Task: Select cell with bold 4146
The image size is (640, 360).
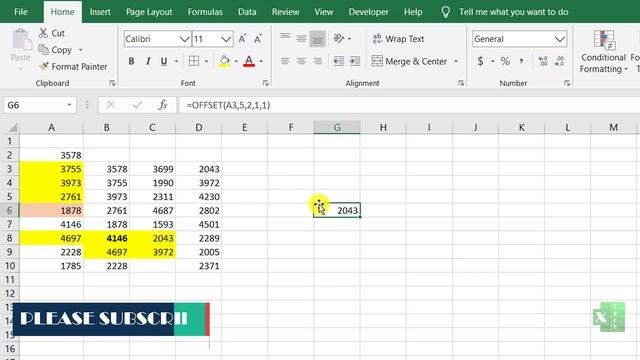Action: click(x=107, y=238)
